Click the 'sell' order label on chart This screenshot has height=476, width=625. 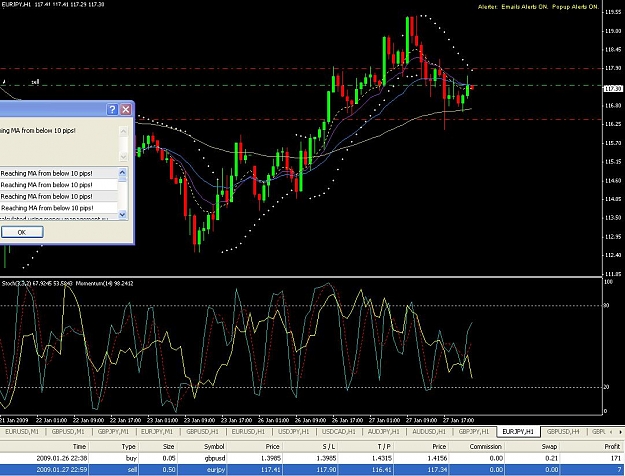tap(35, 82)
